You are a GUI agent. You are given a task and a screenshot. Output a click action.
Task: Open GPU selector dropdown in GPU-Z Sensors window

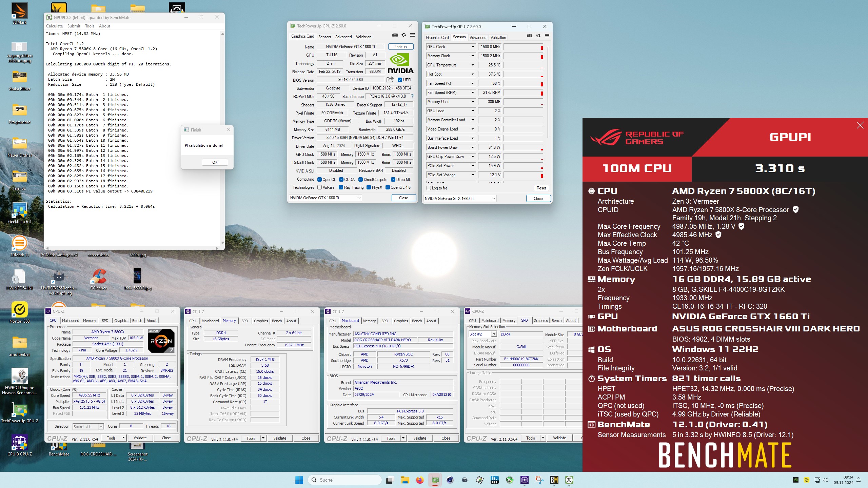pyautogui.click(x=460, y=199)
